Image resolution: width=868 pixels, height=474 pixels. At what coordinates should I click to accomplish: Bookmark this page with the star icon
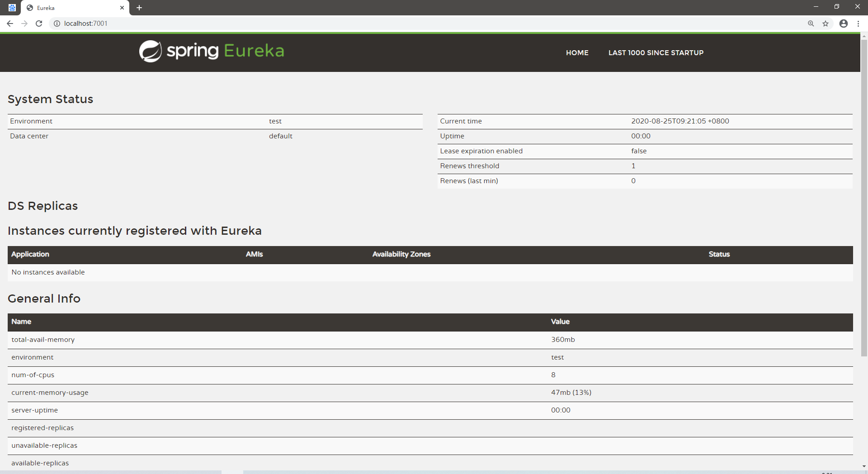click(826, 24)
